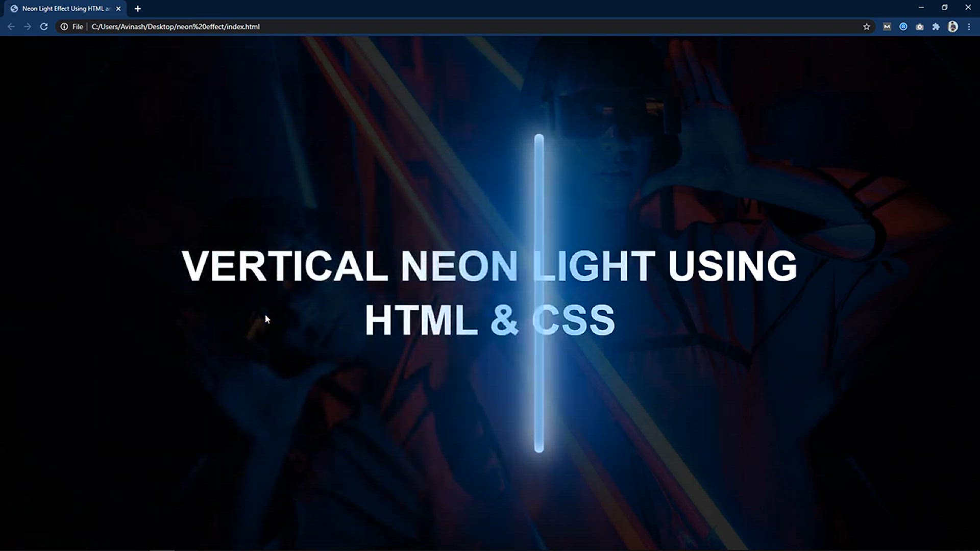Reload the neon effect page
Screen dimensions: 980x551
[x=44, y=27]
